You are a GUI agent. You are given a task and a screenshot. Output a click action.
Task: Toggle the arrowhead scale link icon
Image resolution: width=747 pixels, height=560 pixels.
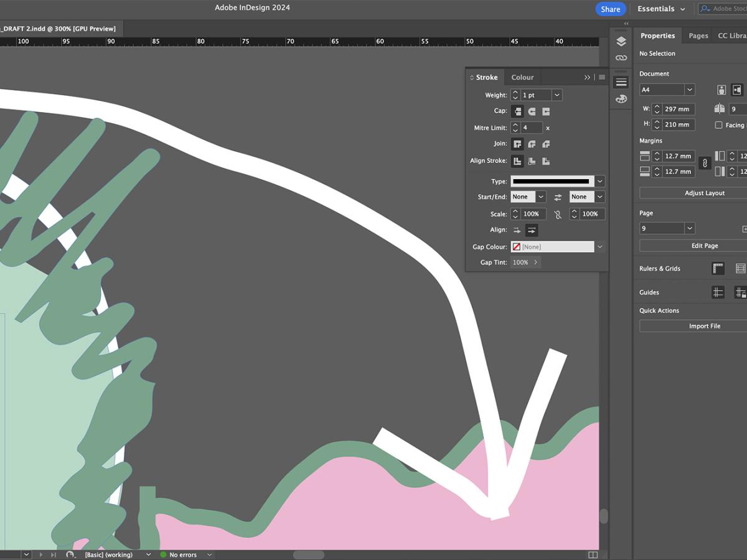(x=558, y=214)
